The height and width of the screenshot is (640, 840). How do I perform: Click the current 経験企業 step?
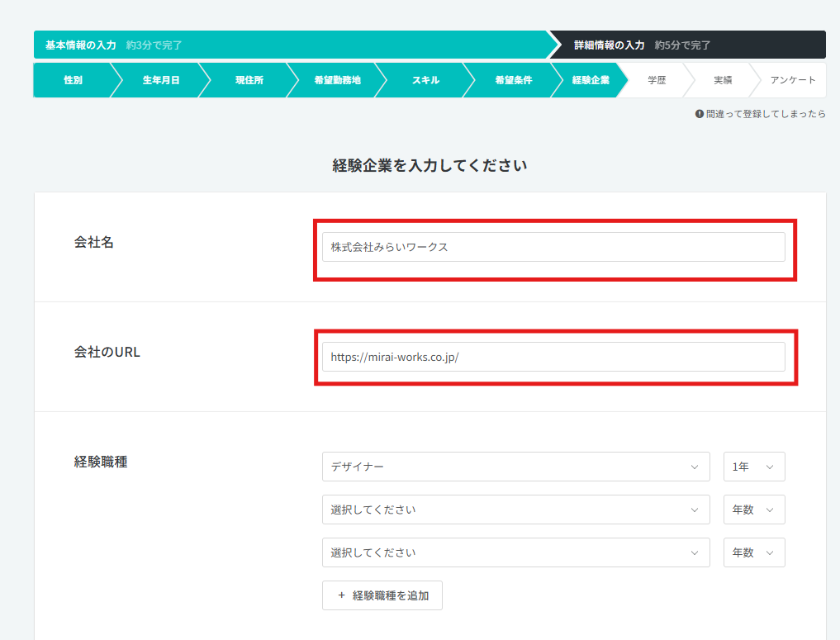590,80
